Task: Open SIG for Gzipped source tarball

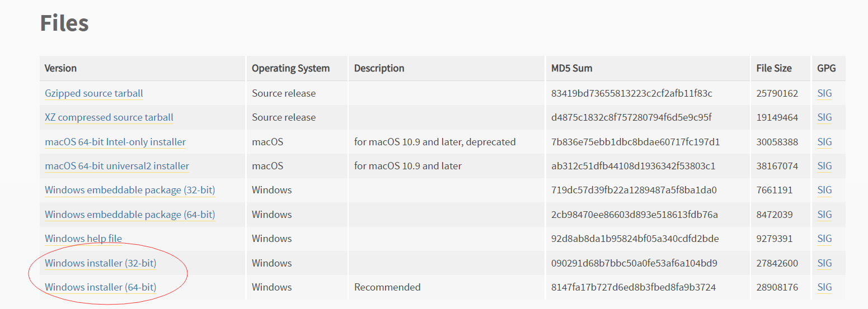Action: click(824, 93)
